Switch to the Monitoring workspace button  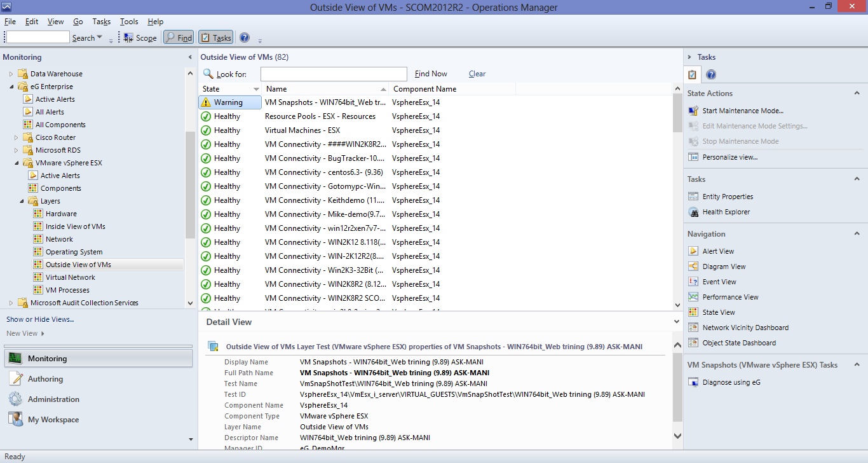[98, 359]
